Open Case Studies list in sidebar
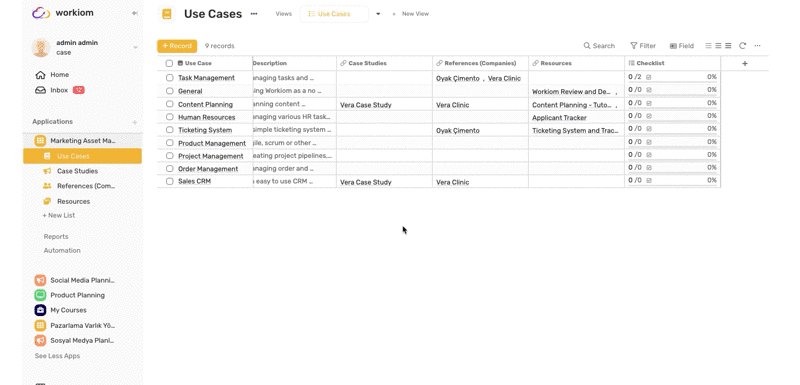 point(77,171)
